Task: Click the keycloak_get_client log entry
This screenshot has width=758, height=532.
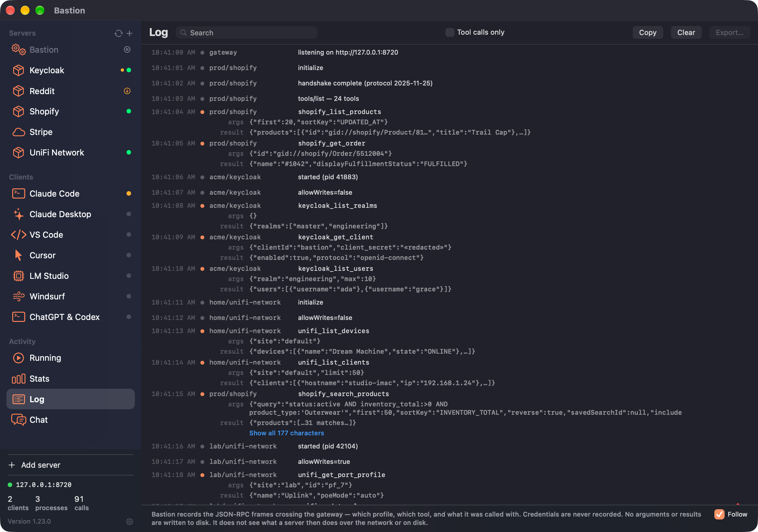Action: 335,237
